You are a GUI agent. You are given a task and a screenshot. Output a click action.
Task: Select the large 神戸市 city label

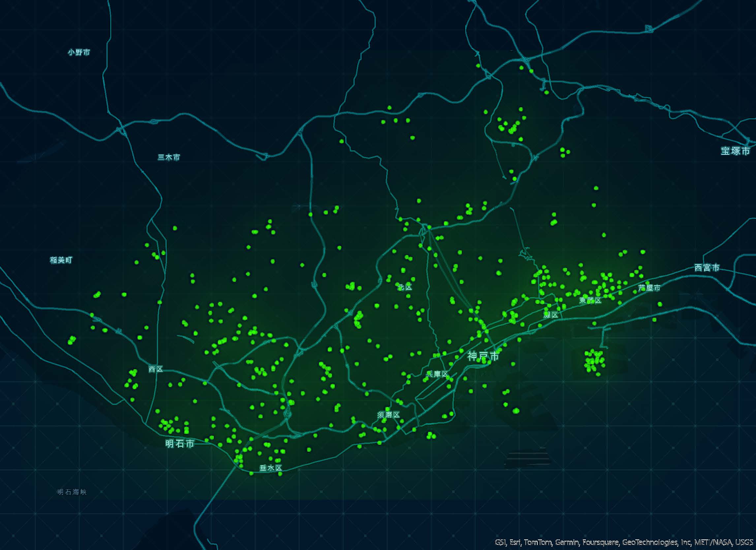coord(483,356)
